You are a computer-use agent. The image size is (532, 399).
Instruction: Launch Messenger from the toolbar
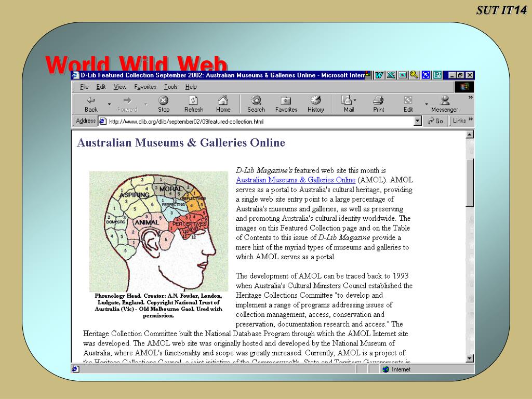click(x=445, y=104)
